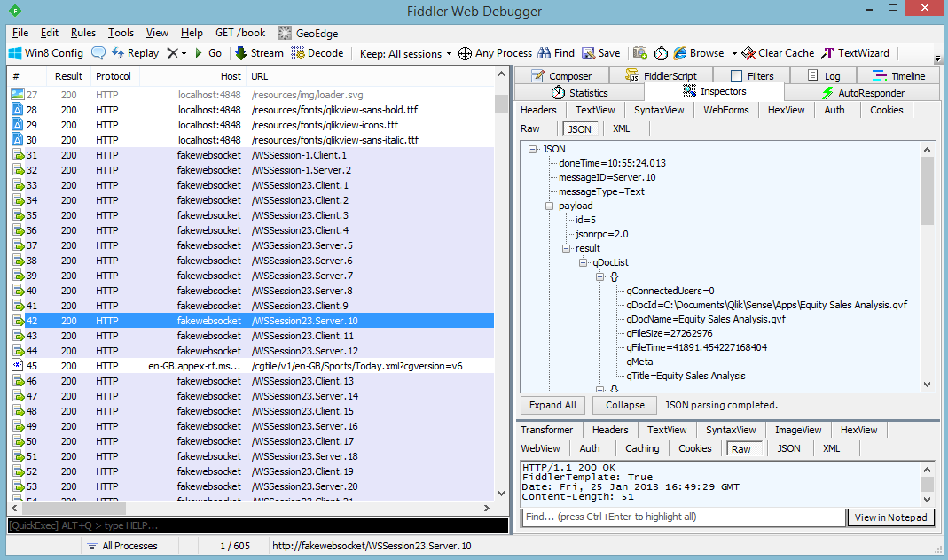Sort by the Protocol column header
Viewport: 948px width, 560px height.
click(114, 77)
